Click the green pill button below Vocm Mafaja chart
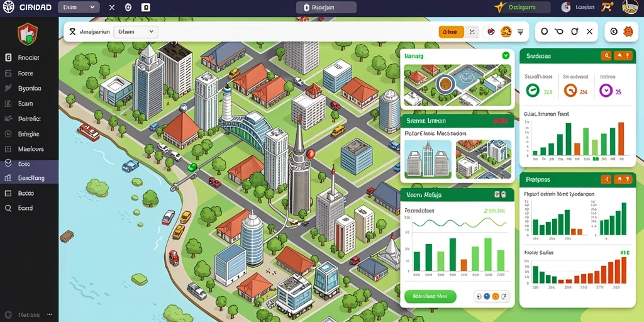644x322 pixels. [430, 296]
